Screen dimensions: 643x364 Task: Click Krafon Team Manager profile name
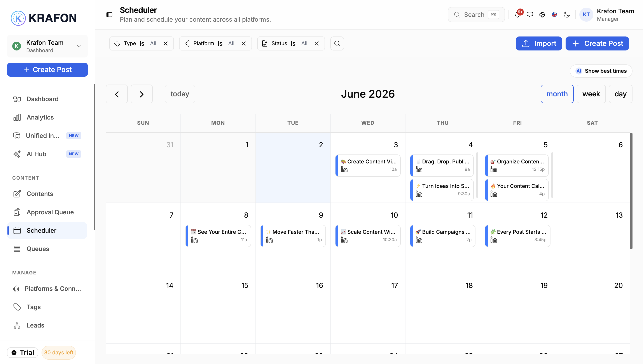[615, 15]
